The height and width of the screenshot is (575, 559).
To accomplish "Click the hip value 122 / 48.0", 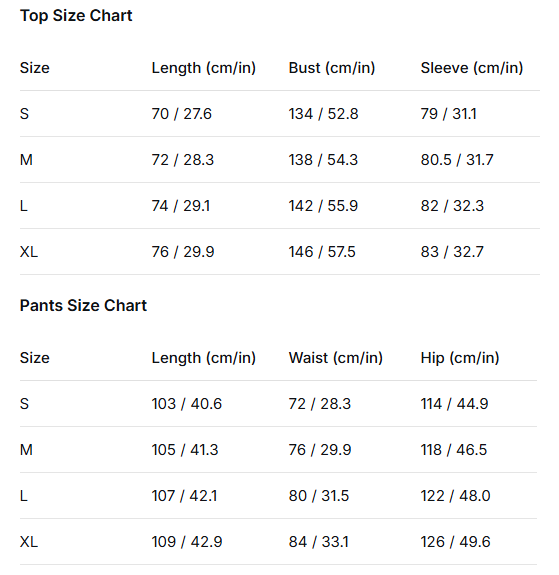I will click(455, 496).
